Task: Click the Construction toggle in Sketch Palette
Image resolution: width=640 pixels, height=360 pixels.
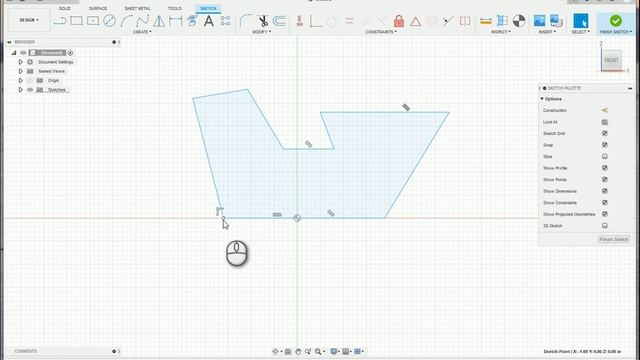Action: [x=604, y=110]
